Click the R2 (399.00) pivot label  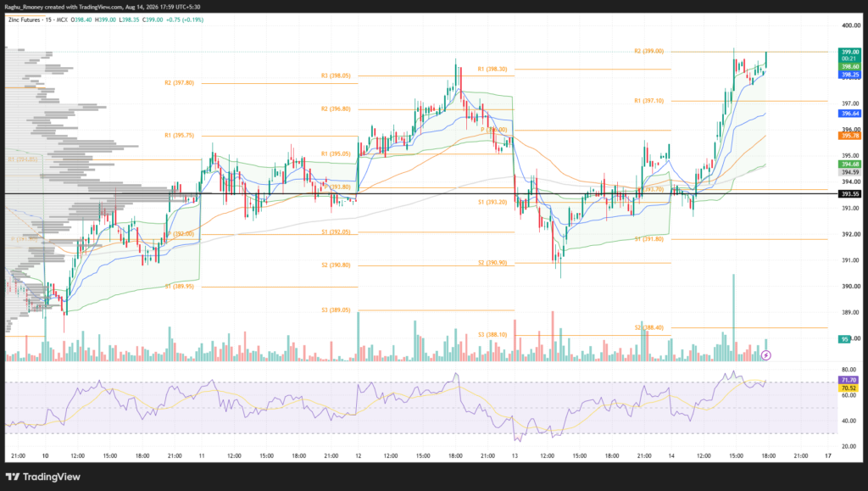[648, 51]
